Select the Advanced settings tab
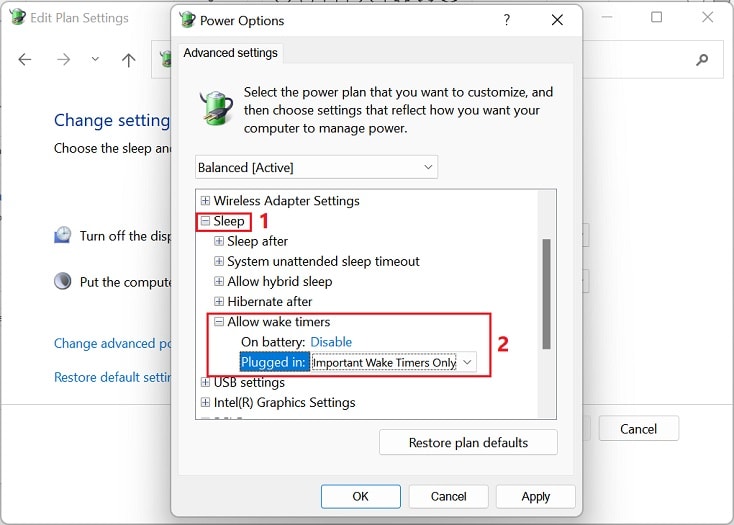 [x=230, y=53]
